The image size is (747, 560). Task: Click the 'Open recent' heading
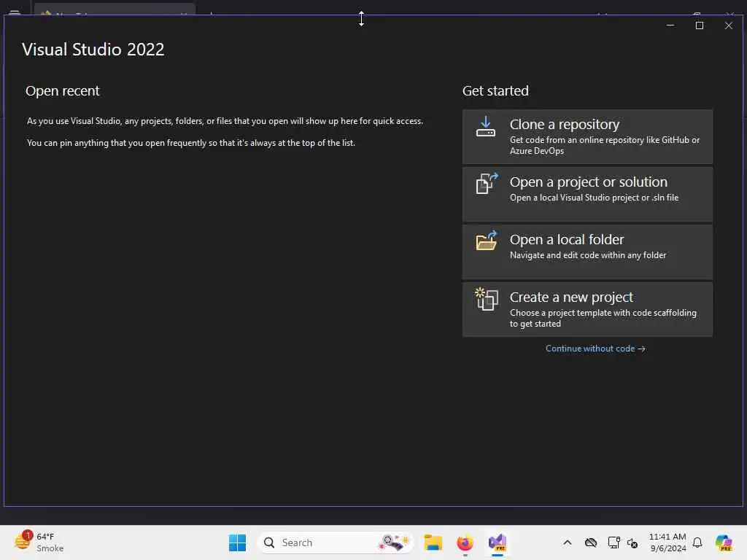click(x=63, y=90)
